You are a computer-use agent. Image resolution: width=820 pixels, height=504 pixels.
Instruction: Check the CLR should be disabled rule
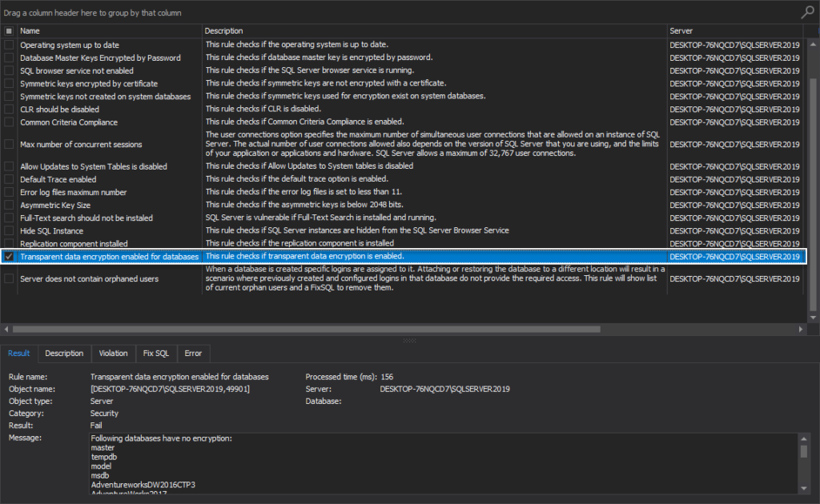coord(7,109)
